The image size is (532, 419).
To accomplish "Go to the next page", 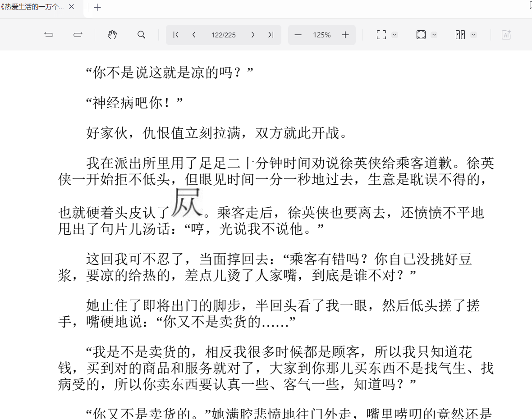I will [x=253, y=35].
